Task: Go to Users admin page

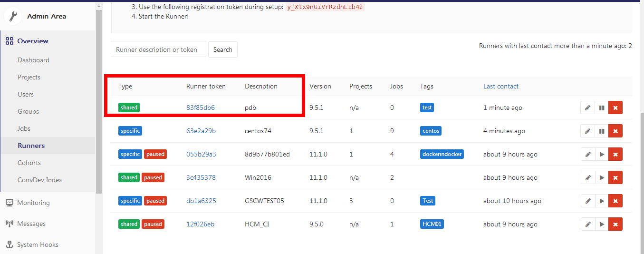Action: (x=26, y=94)
